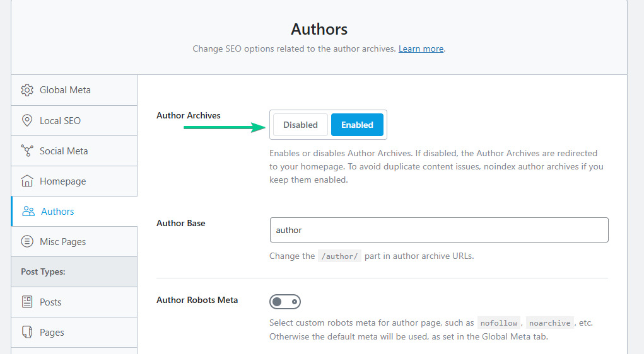Click the Authors people icon

pyautogui.click(x=28, y=211)
